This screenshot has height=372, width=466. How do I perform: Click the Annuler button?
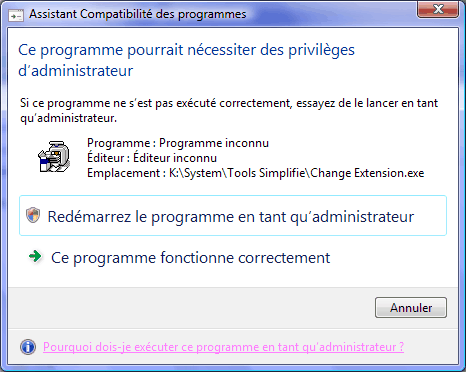tap(411, 308)
